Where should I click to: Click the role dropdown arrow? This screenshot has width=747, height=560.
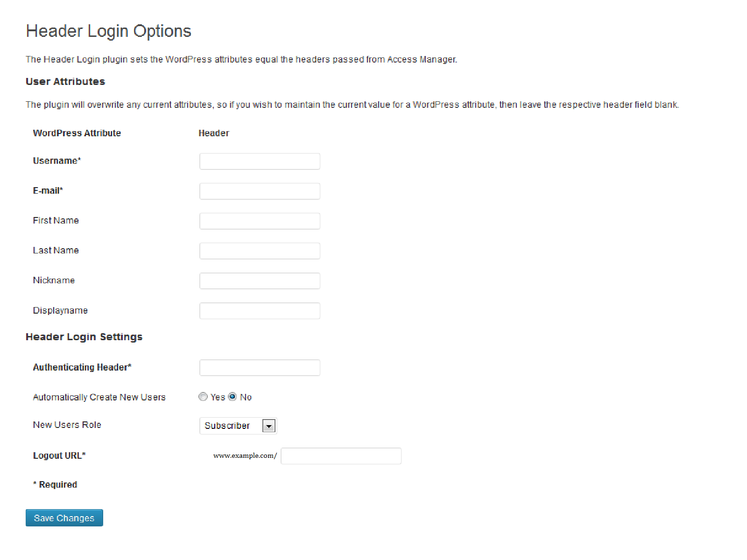click(269, 426)
